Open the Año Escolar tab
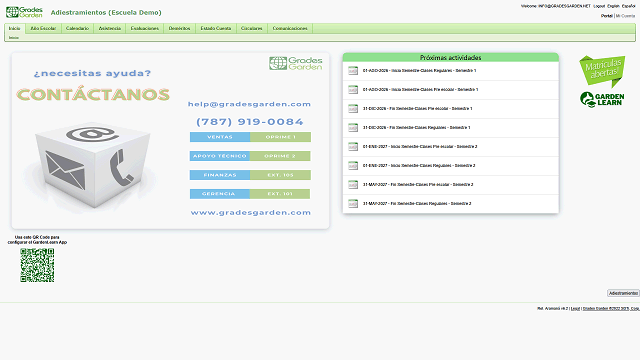640x360 pixels. 43,28
